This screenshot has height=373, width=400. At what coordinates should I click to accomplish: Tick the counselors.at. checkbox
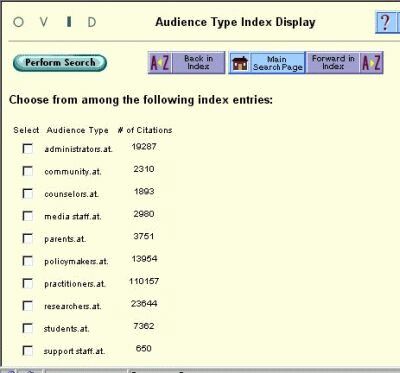click(28, 193)
